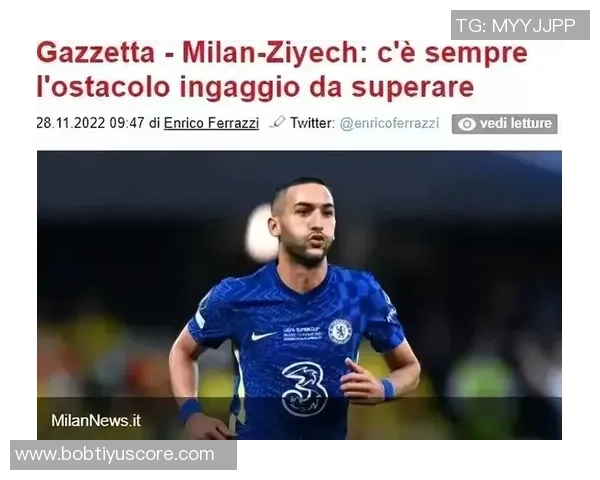Click the sleeve badge on the player's shoulder

pyautogui.click(x=200, y=319)
